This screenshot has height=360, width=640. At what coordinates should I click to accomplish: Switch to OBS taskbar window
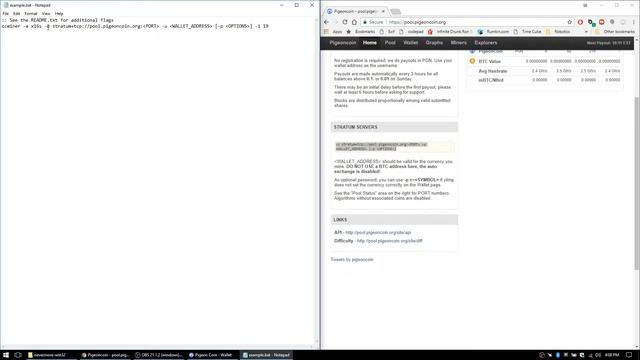click(159, 355)
